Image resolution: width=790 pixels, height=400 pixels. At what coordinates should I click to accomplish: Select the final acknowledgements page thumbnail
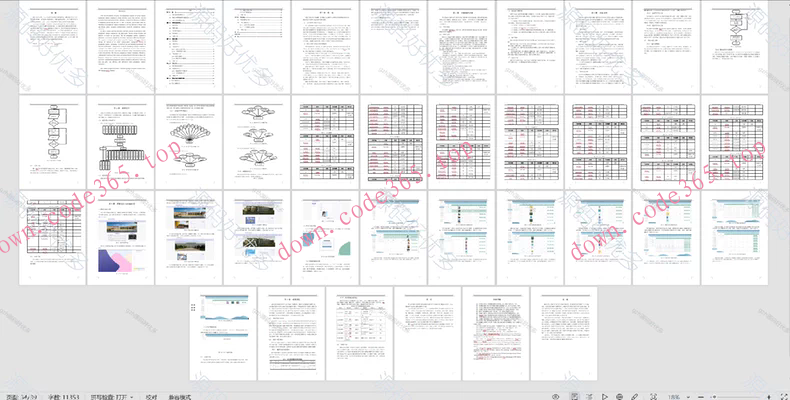(564, 334)
